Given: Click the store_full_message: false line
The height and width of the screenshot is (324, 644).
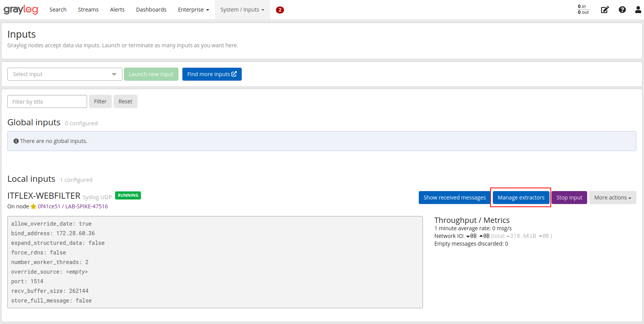Looking at the screenshot, I should (51, 301).
